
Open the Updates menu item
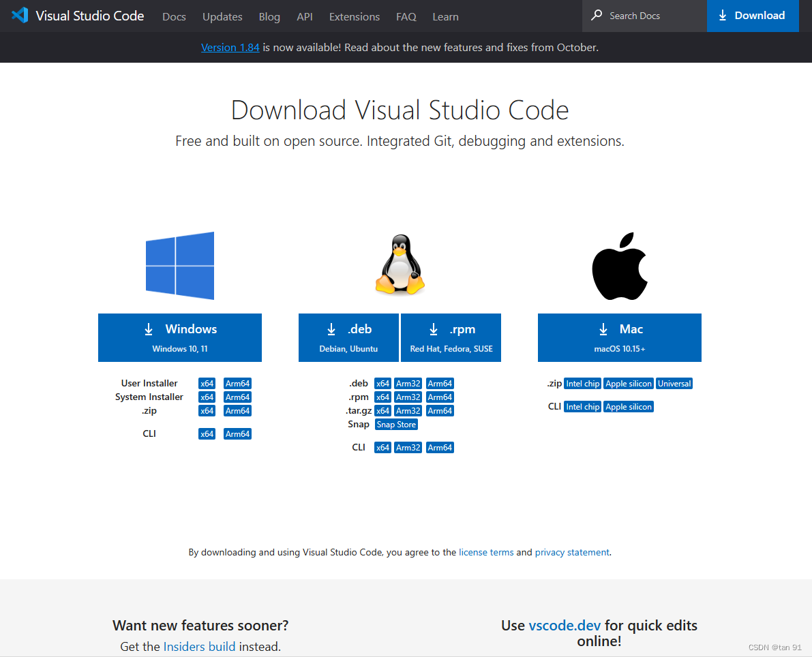pyautogui.click(x=222, y=16)
